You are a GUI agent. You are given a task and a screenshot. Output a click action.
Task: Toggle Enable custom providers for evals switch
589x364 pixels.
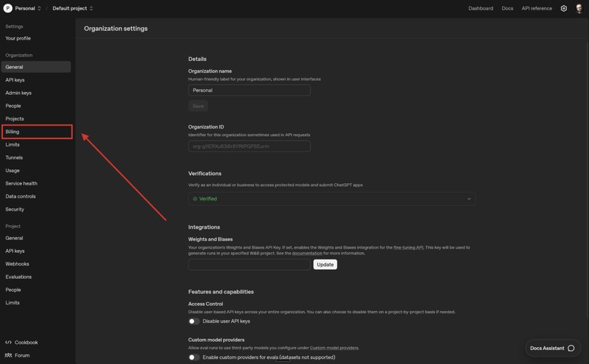click(x=194, y=357)
